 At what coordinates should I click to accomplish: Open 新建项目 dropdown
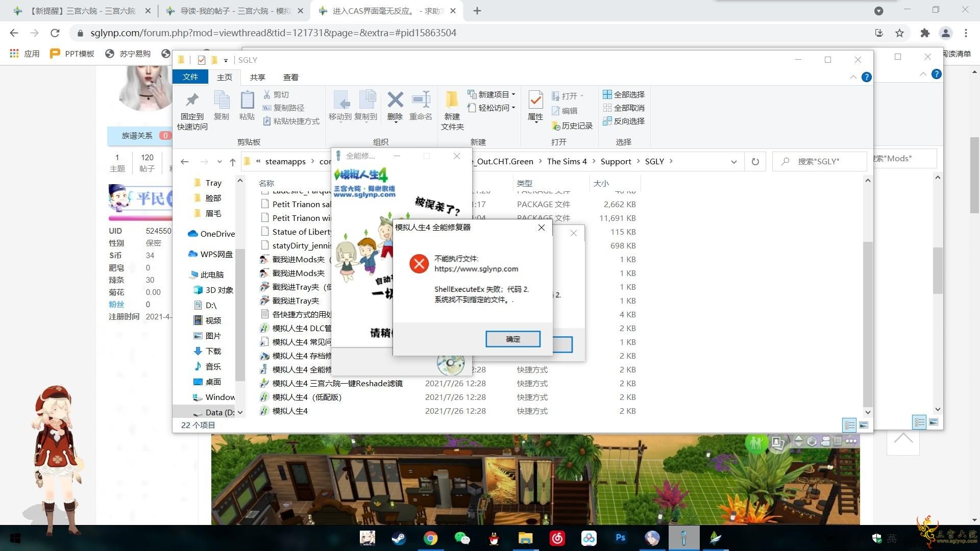pos(492,94)
